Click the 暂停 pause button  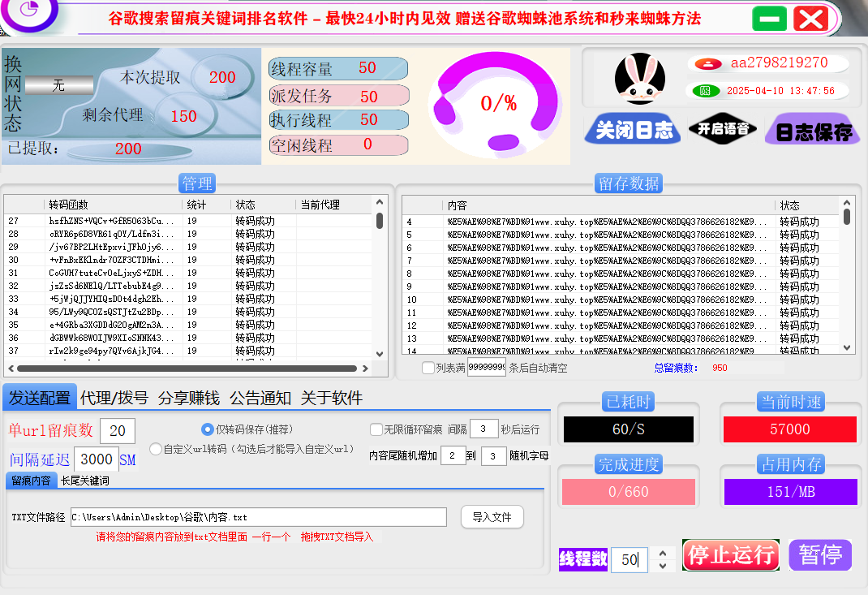(819, 554)
